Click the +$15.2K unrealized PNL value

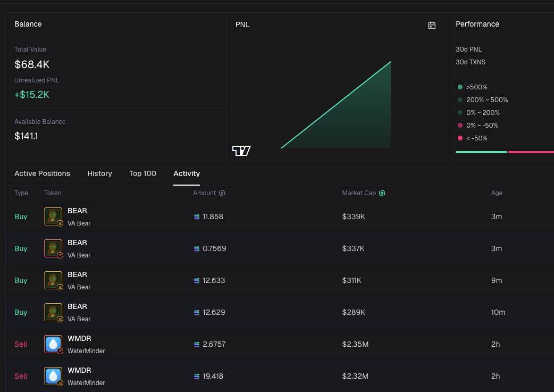[x=32, y=94]
